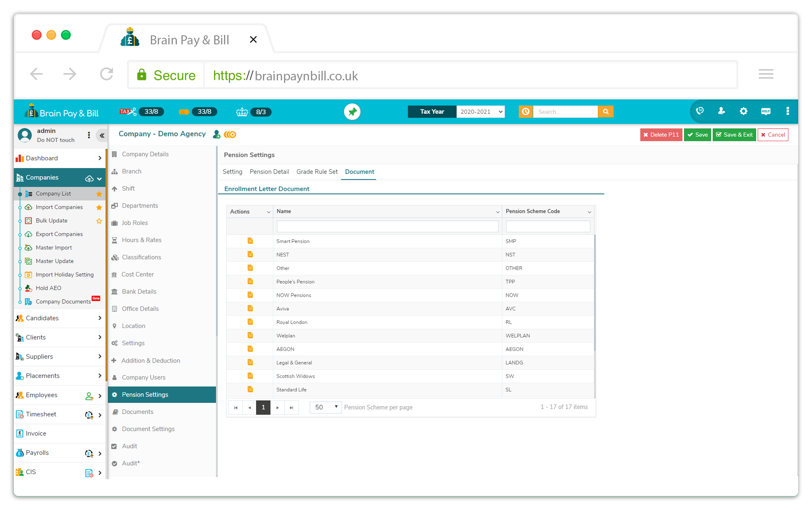
Task: Open the Name column menu arrow
Action: pyautogui.click(x=497, y=212)
